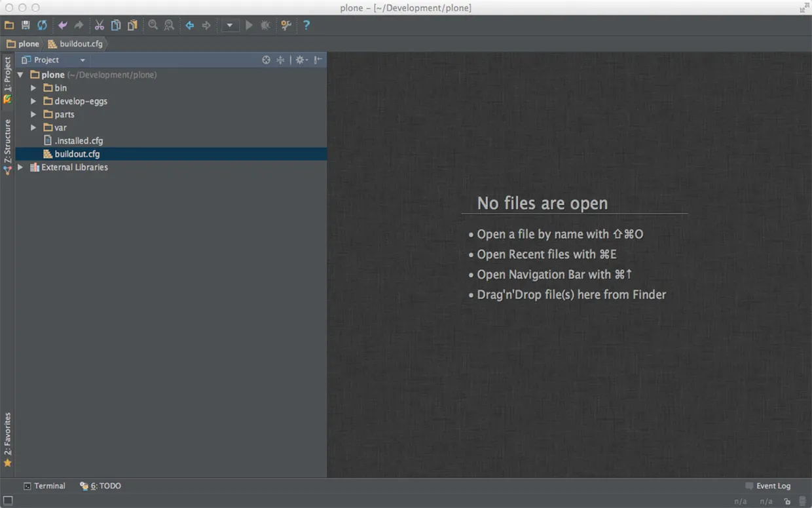Open Settings via the wrench icon

[x=286, y=25]
